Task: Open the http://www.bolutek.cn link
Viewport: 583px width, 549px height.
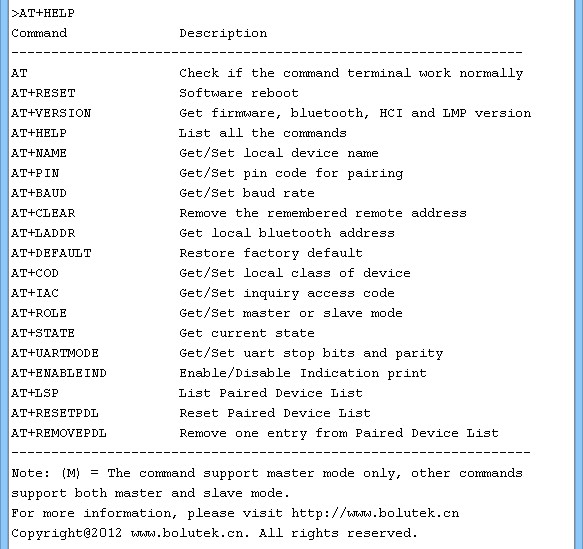Action: pyautogui.click(x=375, y=513)
